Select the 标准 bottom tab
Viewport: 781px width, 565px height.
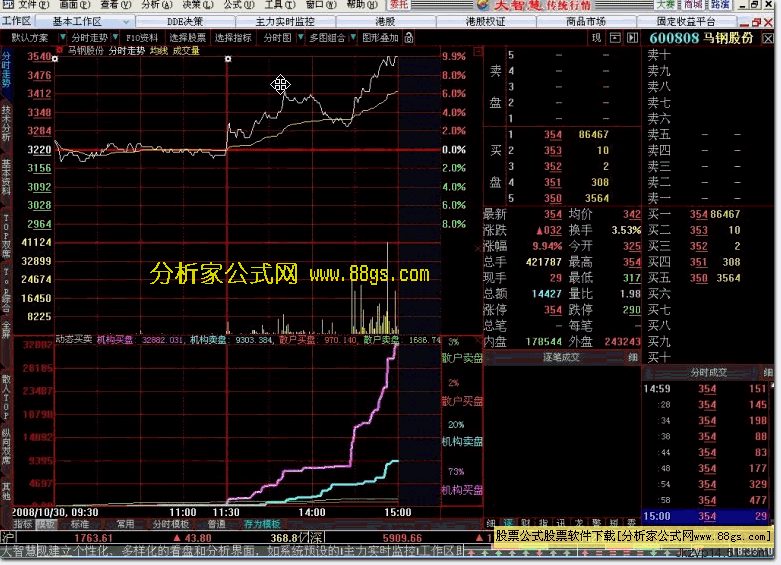(80, 524)
